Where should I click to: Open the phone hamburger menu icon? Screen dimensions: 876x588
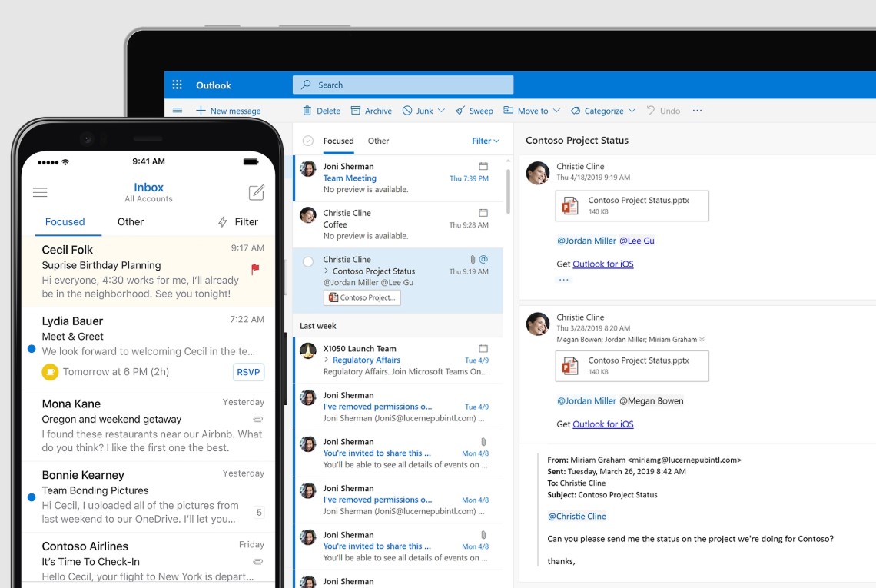40,192
